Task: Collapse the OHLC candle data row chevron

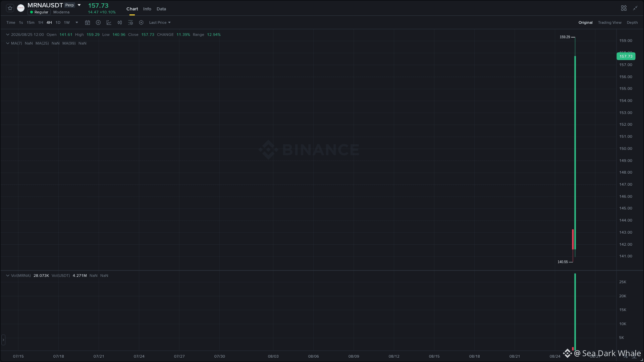Action: click(x=7, y=35)
